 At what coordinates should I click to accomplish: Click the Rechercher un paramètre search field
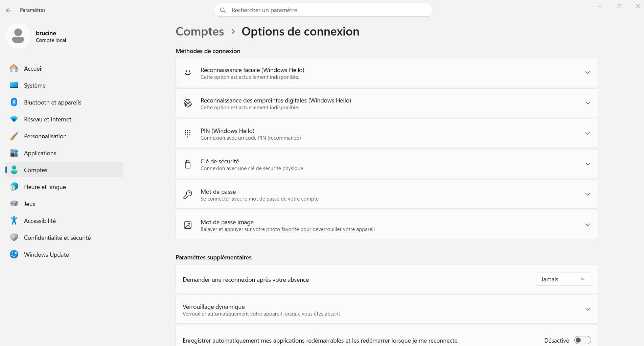(x=323, y=10)
